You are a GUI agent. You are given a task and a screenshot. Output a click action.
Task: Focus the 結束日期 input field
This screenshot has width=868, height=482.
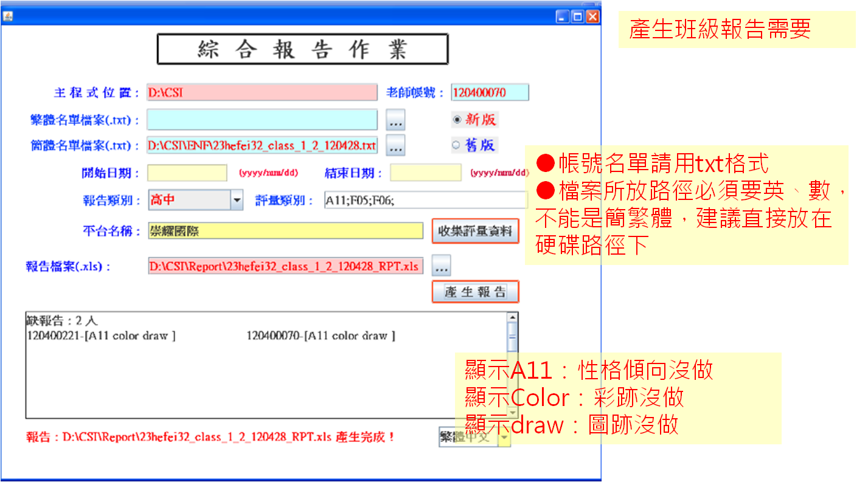(x=426, y=173)
